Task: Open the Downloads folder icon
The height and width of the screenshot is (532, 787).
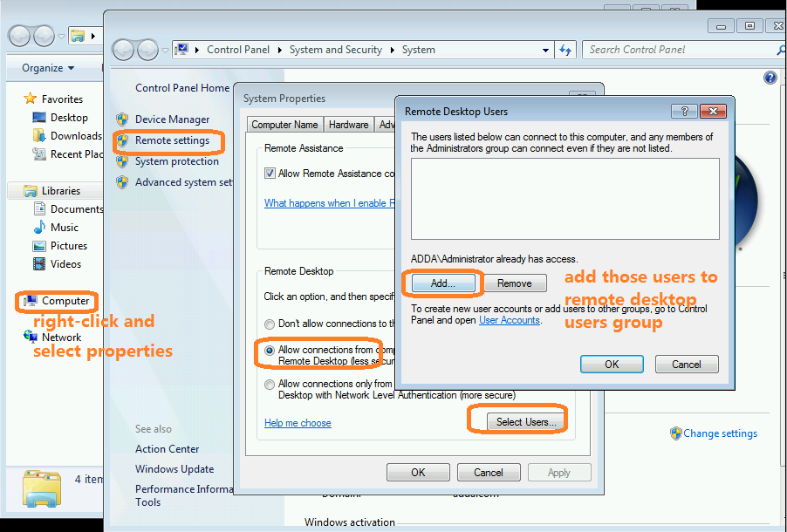Action: point(39,136)
